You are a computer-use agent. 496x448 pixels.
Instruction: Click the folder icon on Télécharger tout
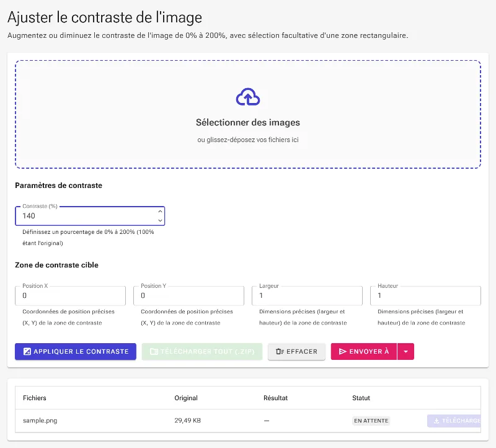(x=154, y=351)
